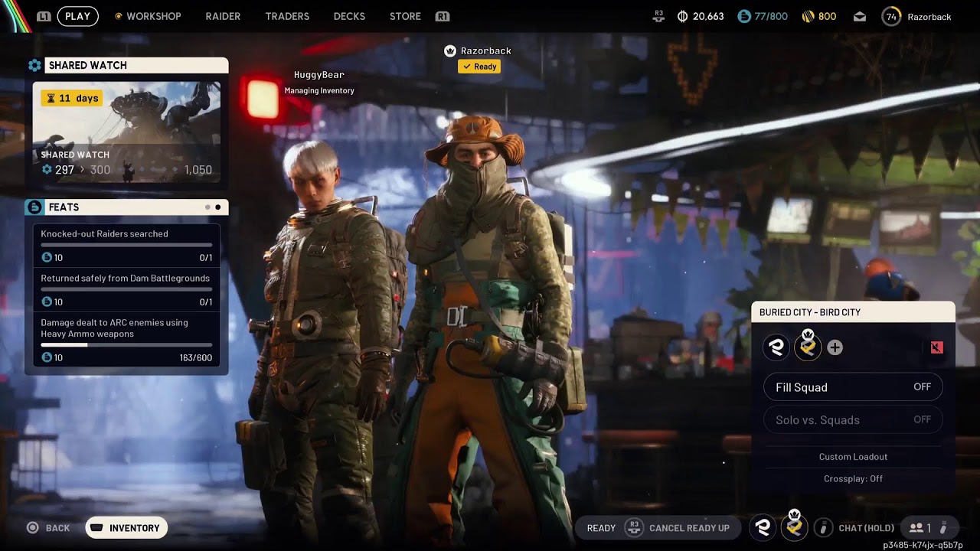The height and width of the screenshot is (551, 980).
Task: Click the FEATS header Cred icon
Action: [x=34, y=207]
